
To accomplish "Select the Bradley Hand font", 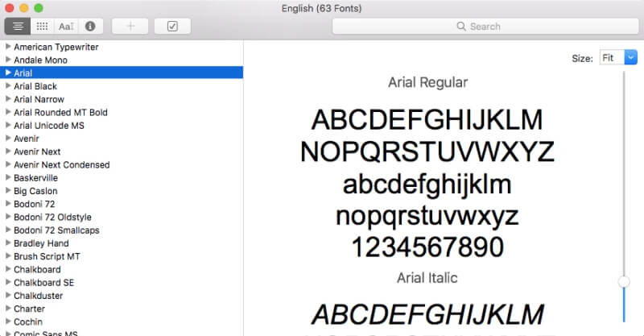I will click(41, 243).
